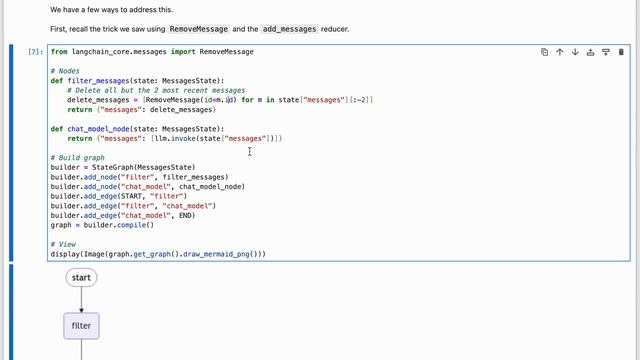Screen dimensions: 640x360
Task: Place cursor in the import RemoveMessage line
Action: coord(152,52)
